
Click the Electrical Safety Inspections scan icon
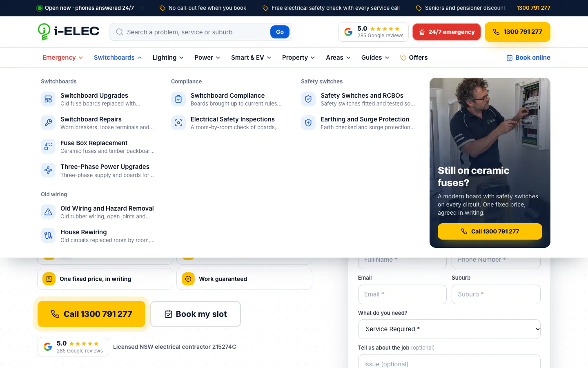pos(178,123)
